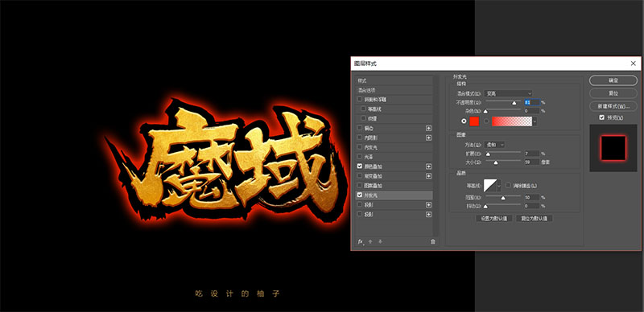Click the move effect up arrow

click(370, 242)
